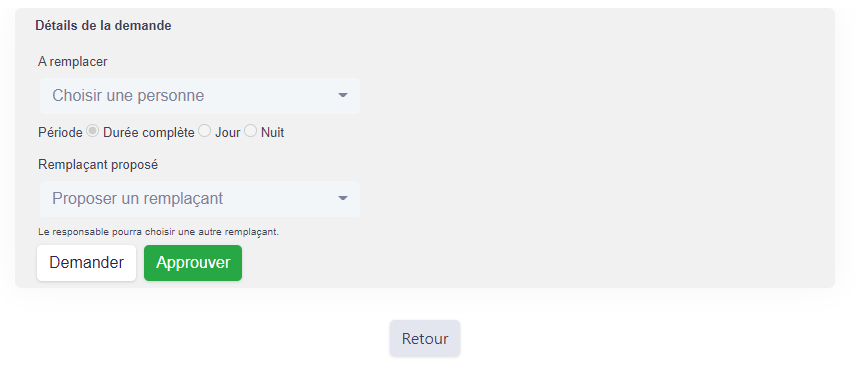The image size is (855, 366).
Task: Click the "Période" label
Action: click(x=60, y=133)
